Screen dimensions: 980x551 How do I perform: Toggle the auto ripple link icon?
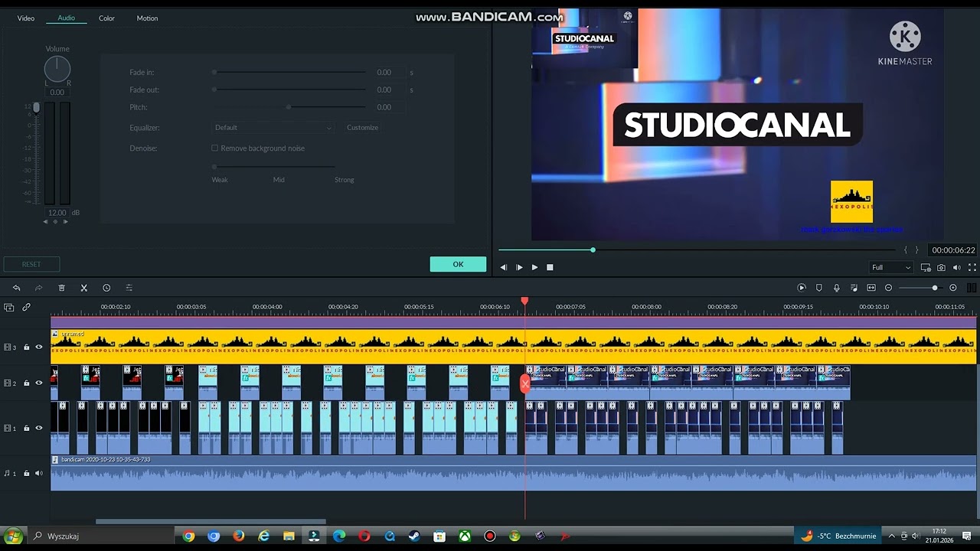click(x=26, y=307)
